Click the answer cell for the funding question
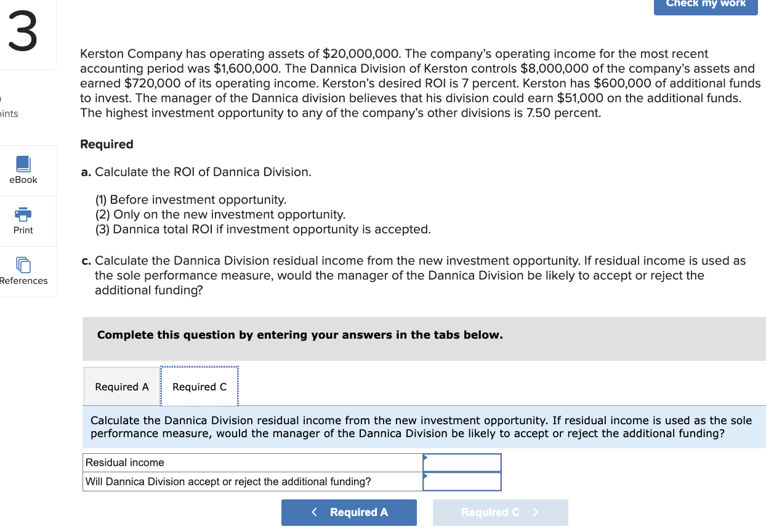Image resolution: width=766 pixels, height=532 pixels. [x=462, y=481]
